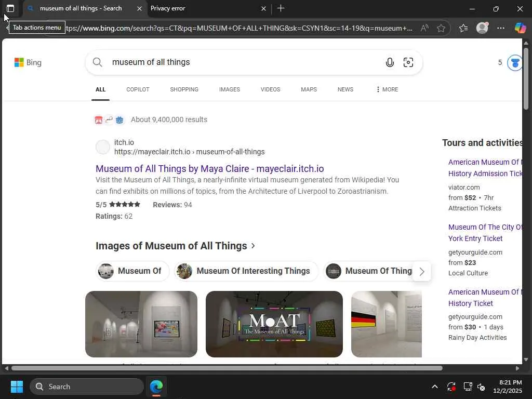The image size is (532, 399).
Task: Click the mayeclair.itch.io URL text
Action: tap(189, 152)
